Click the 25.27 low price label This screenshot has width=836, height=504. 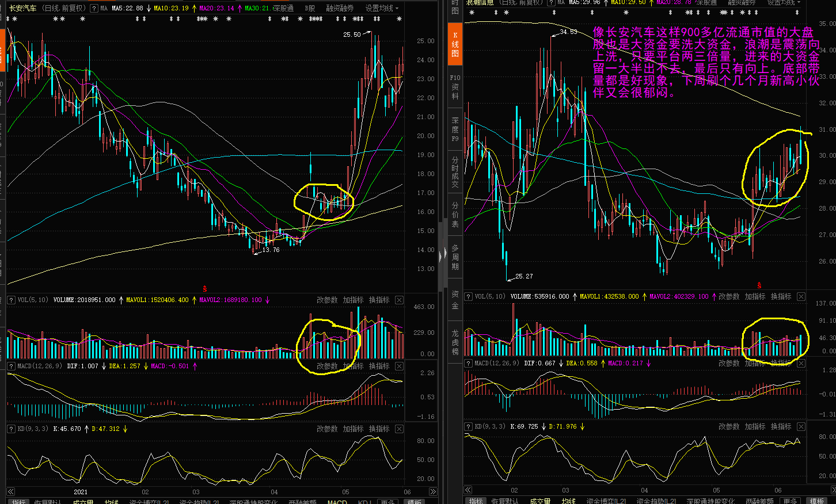524,276
